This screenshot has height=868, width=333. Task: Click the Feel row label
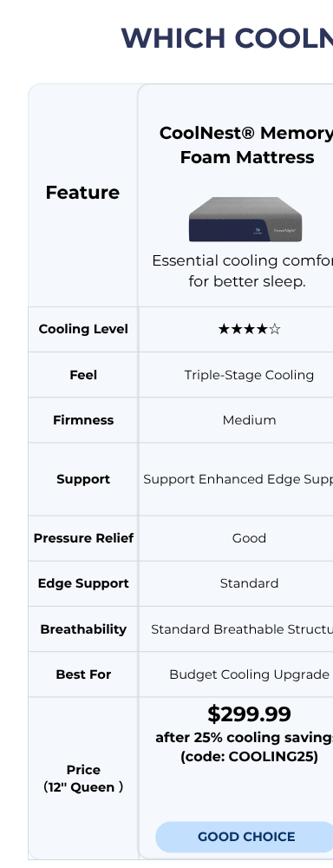point(83,375)
